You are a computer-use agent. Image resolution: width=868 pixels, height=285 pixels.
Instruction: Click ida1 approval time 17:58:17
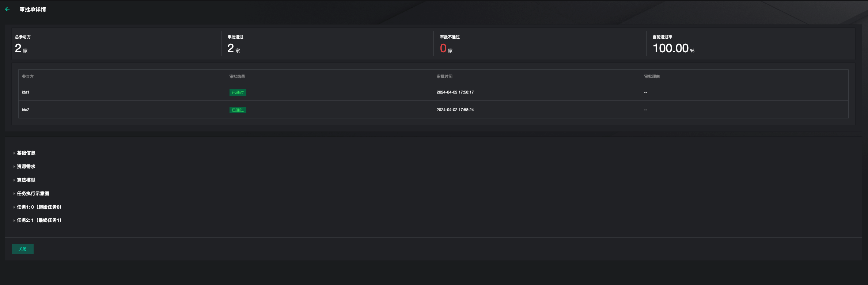[x=455, y=92]
